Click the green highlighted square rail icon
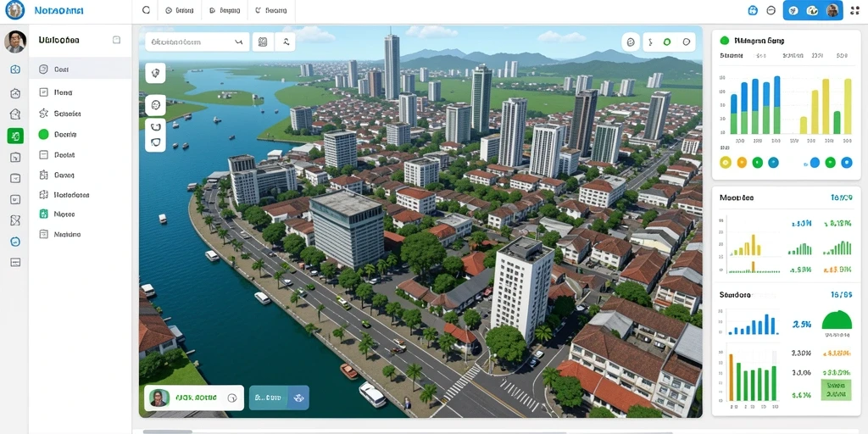The width and height of the screenshot is (868, 434). (x=15, y=135)
